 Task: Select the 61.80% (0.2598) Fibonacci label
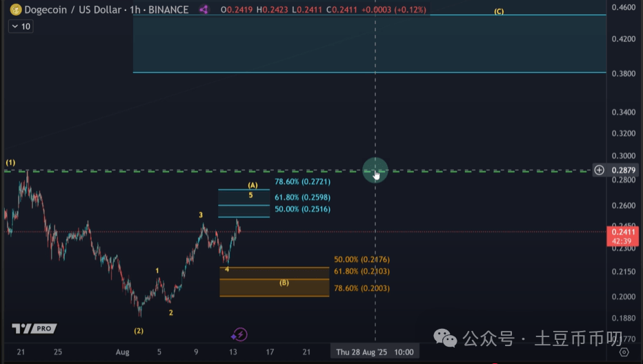[302, 197]
